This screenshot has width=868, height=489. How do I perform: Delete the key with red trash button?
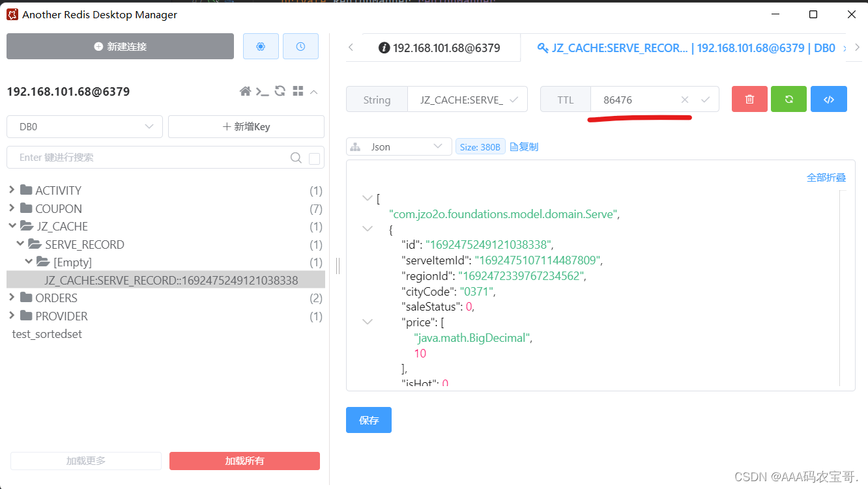[x=749, y=99]
